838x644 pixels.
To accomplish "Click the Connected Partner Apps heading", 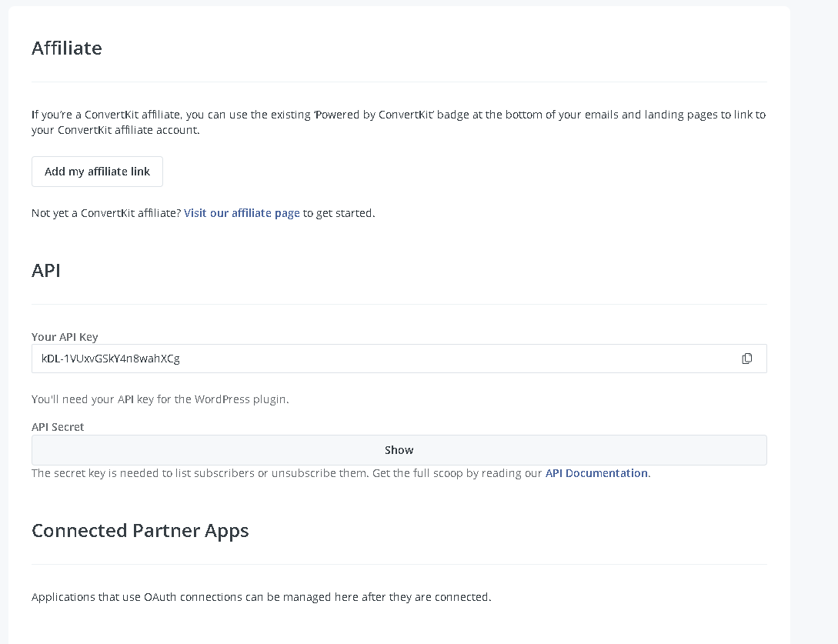I will [x=140, y=531].
